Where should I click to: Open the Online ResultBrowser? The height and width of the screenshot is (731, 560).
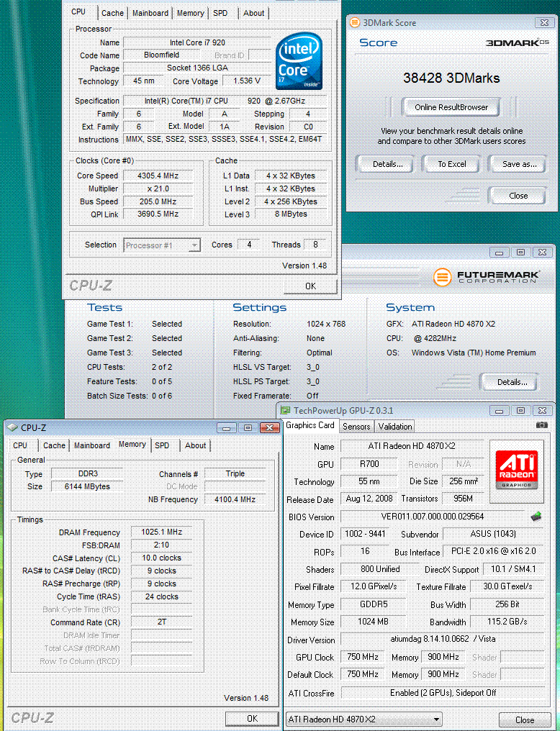(x=451, y=107)
